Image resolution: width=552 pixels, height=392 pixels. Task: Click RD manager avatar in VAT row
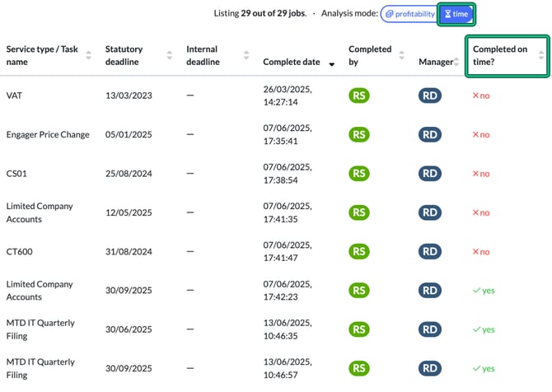430,96
